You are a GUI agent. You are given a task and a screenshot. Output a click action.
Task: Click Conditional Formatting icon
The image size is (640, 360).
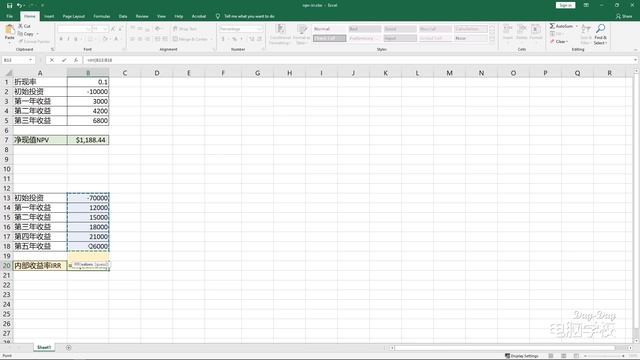pos(280,29)
